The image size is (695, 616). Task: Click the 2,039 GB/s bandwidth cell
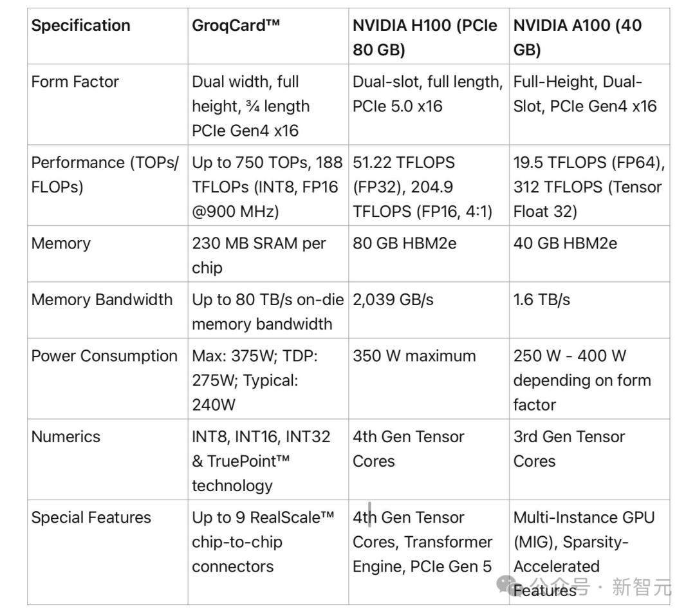click(393, 299)
